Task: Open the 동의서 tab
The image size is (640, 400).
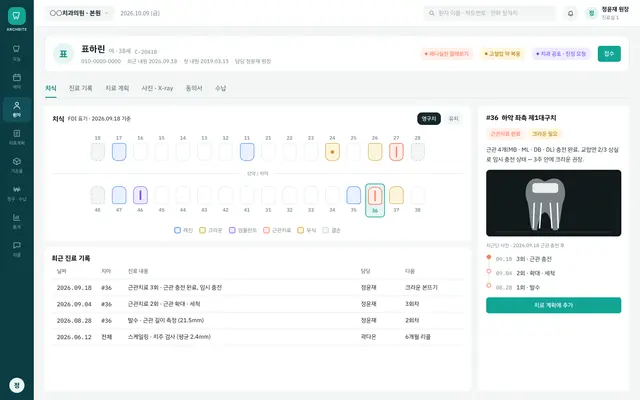Action: [194, 88]
